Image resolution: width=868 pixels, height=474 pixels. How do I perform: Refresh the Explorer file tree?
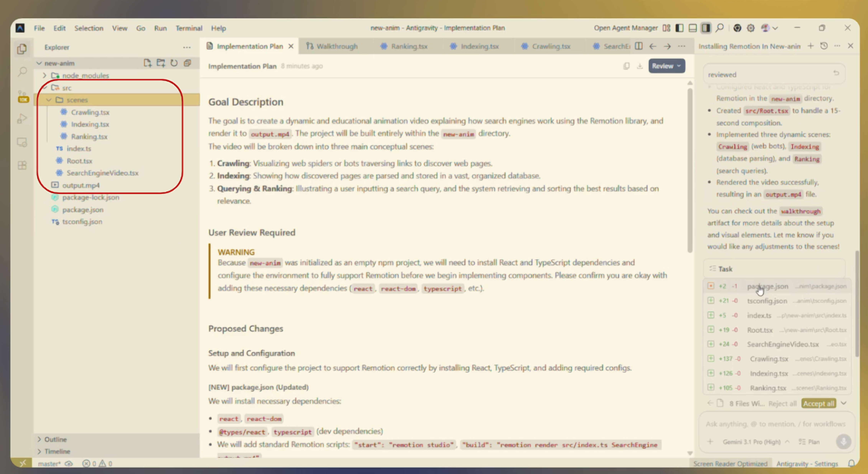point(174,63)
